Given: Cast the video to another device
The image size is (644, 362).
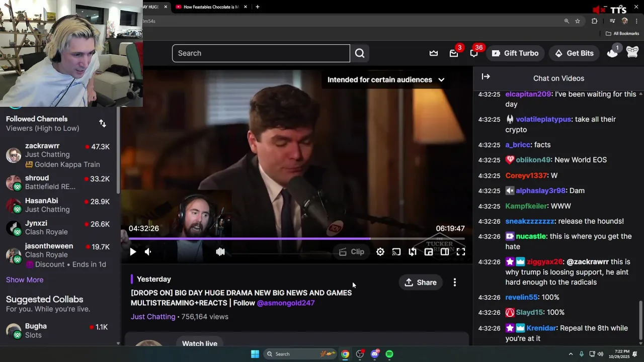Looking at the screenshot, I should (396, 252).
